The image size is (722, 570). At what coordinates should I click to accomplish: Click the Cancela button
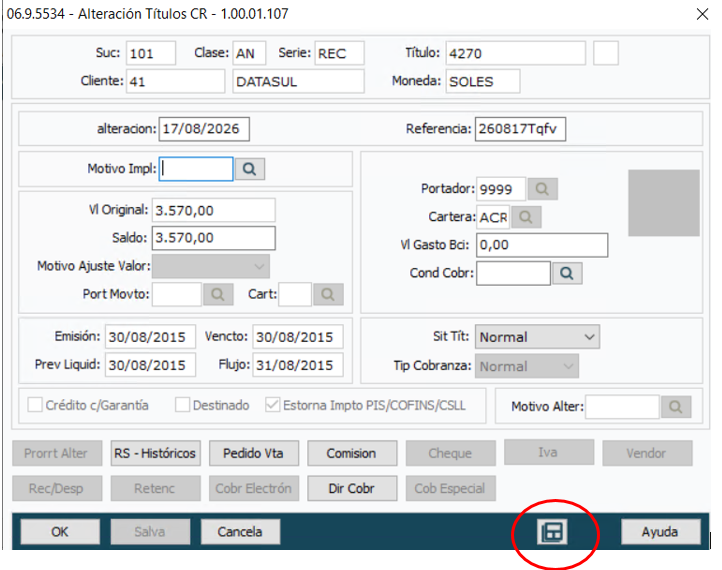click(240, 532)
